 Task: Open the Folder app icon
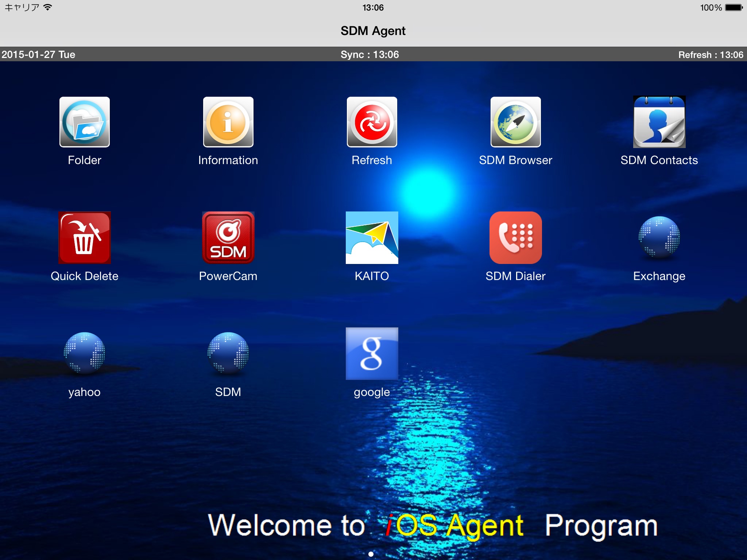coord(85,122)
